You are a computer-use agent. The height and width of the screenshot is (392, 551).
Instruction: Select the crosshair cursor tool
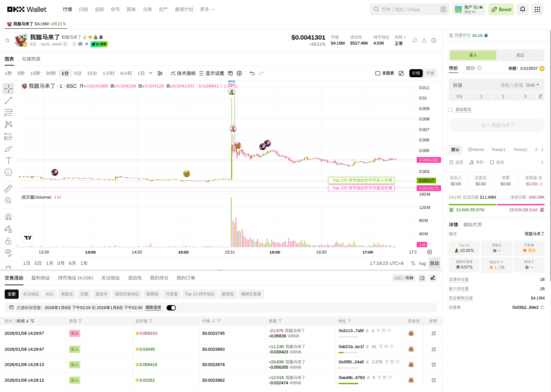(x=8, y=89)
